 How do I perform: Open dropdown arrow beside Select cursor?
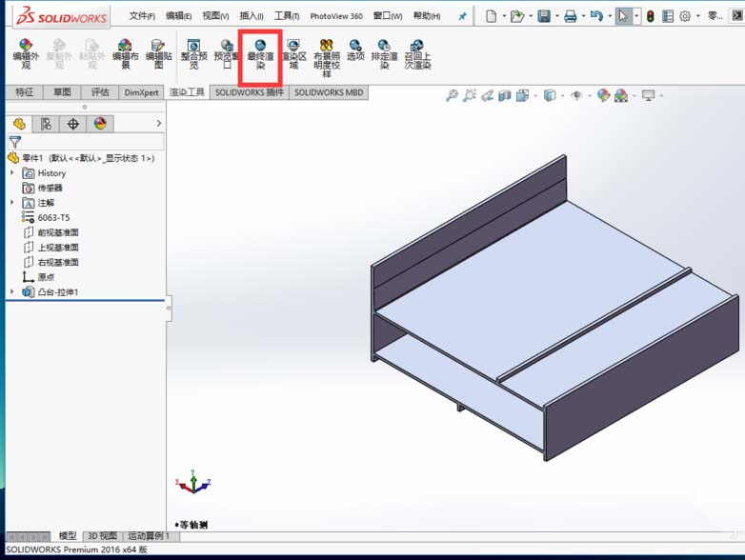pyautogui.click(x=636, y=16)
